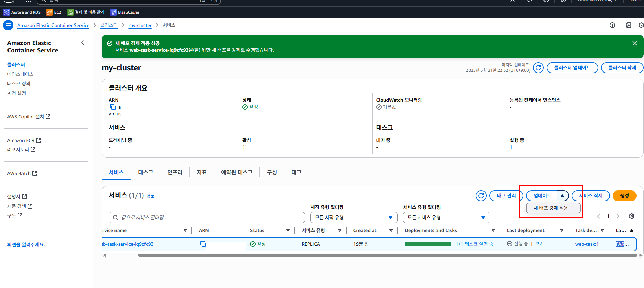Screen dimensions: 644x288
Task: Sort by Created at column arrow
Action: click(x=391, y=231)
